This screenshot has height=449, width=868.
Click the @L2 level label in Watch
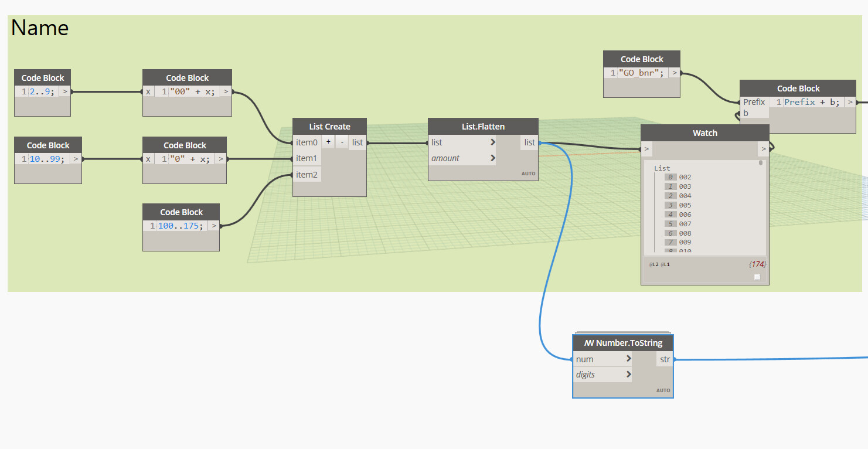[x=653, y=264]
